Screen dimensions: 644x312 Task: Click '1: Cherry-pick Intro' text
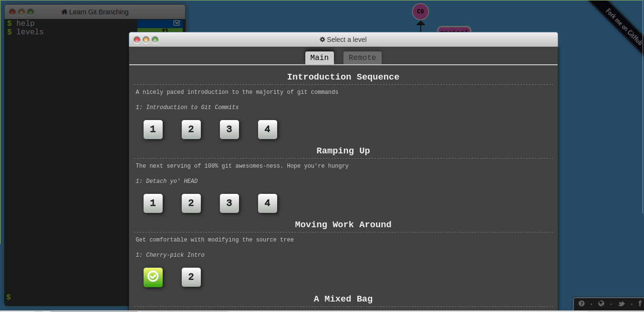[x=170, y=255]
